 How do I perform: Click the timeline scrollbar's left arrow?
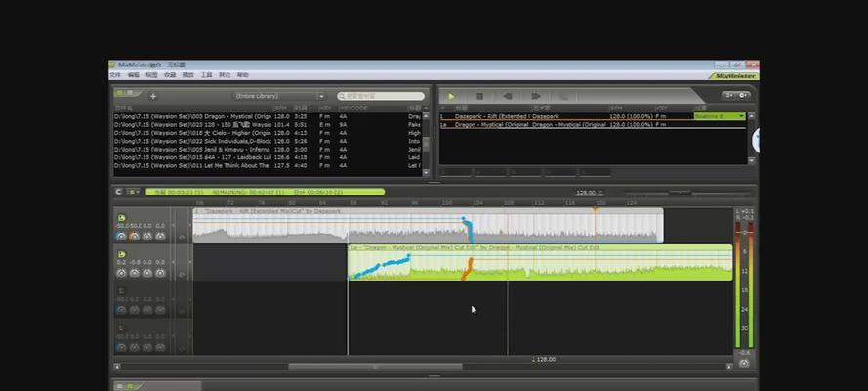116,367
